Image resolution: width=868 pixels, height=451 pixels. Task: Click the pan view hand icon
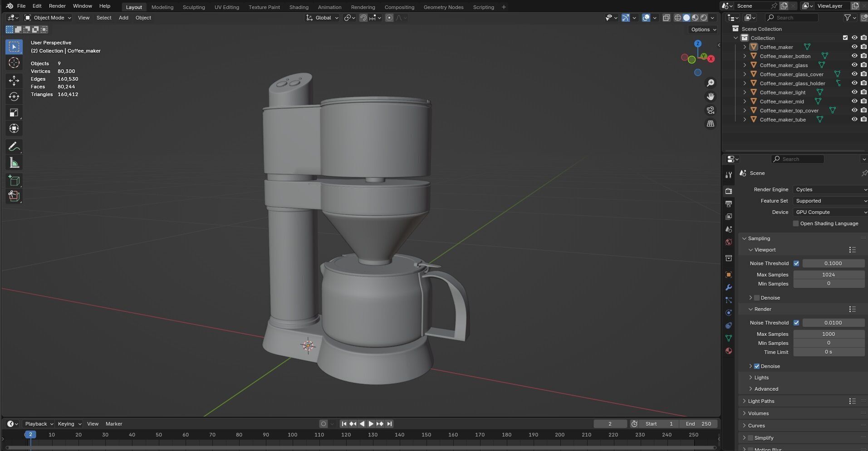pos(711,97)
